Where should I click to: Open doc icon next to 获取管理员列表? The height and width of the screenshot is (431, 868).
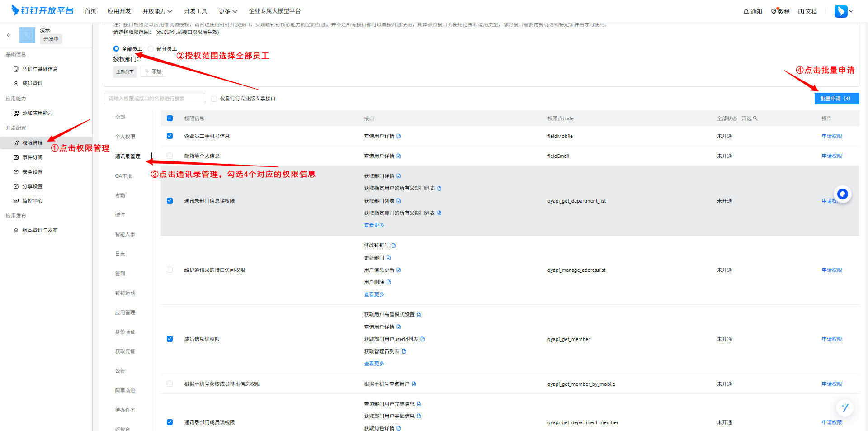pos(404,351)
